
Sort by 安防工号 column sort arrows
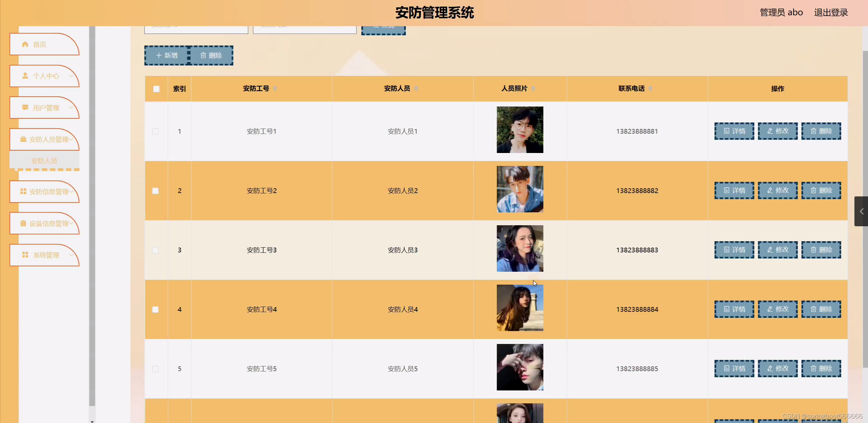pyautogui.click(x=275, y=89)
